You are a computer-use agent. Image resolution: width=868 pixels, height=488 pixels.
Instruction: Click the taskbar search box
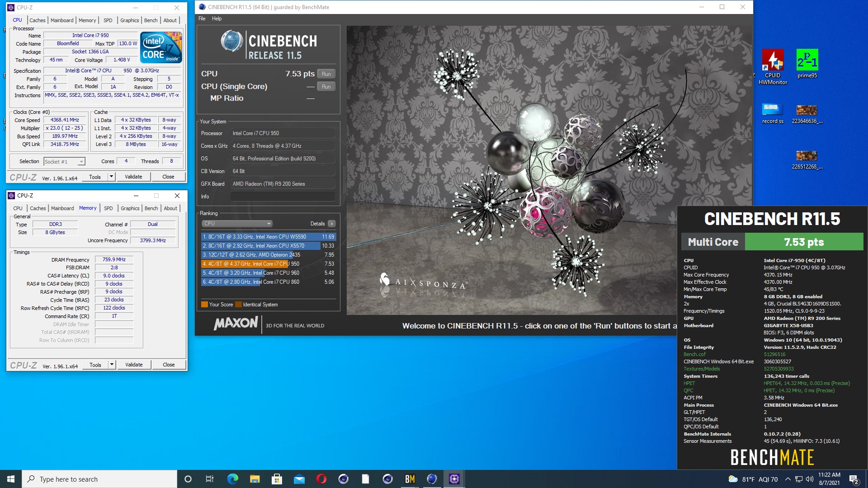click(x=99, y=479)
